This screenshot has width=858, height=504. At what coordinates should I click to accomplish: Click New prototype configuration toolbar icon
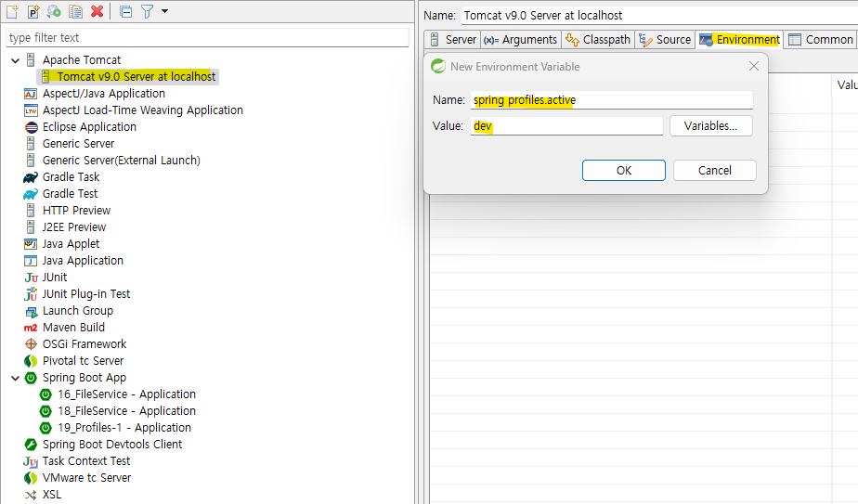point(33,10)
